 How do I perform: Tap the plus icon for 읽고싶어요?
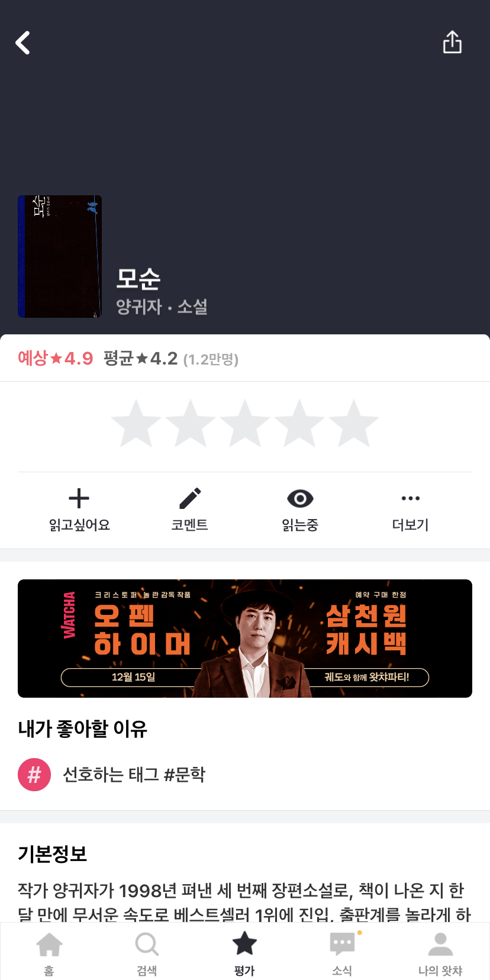click(x=79, y=498)
